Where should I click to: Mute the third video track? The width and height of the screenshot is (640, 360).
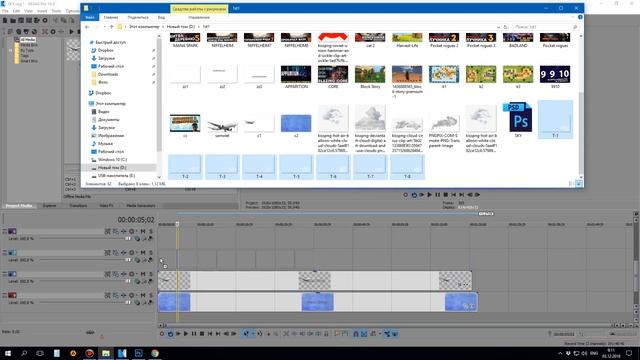coord(143,274)
